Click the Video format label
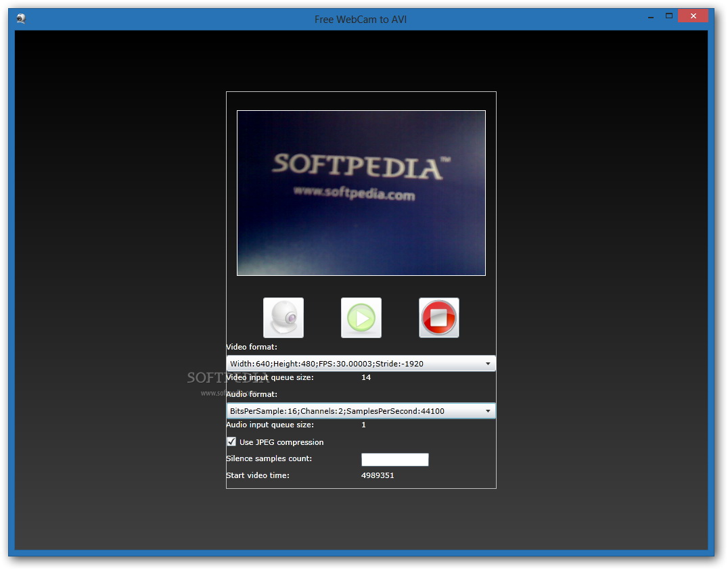The width and height of the screenshot is (728, 570). coord(252,347)
